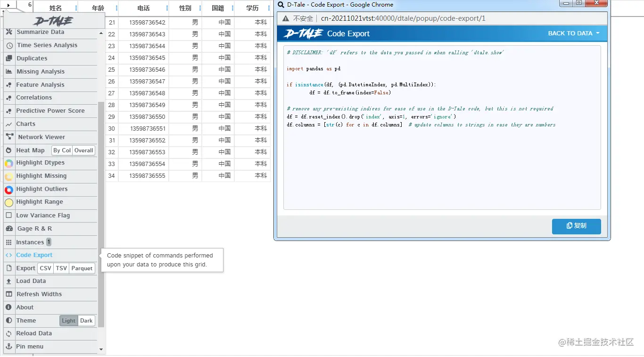
Task: Export data as Parquet
Action: point(82,268)
